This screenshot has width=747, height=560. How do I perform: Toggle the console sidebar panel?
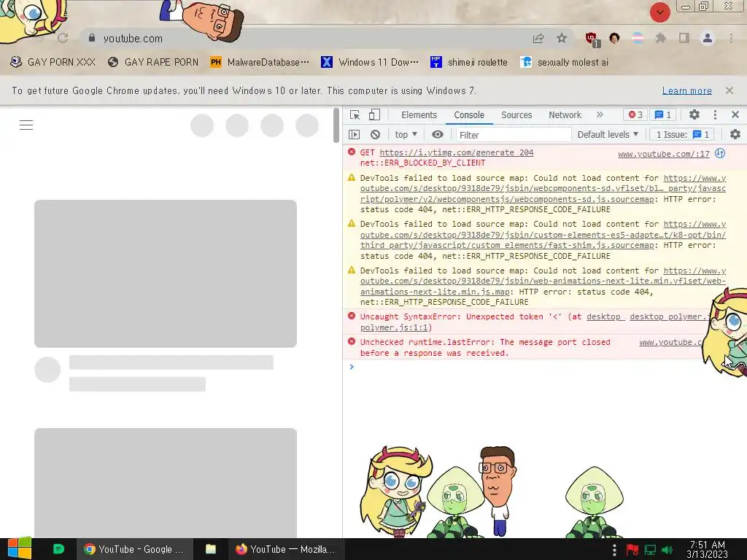point(354,135)
